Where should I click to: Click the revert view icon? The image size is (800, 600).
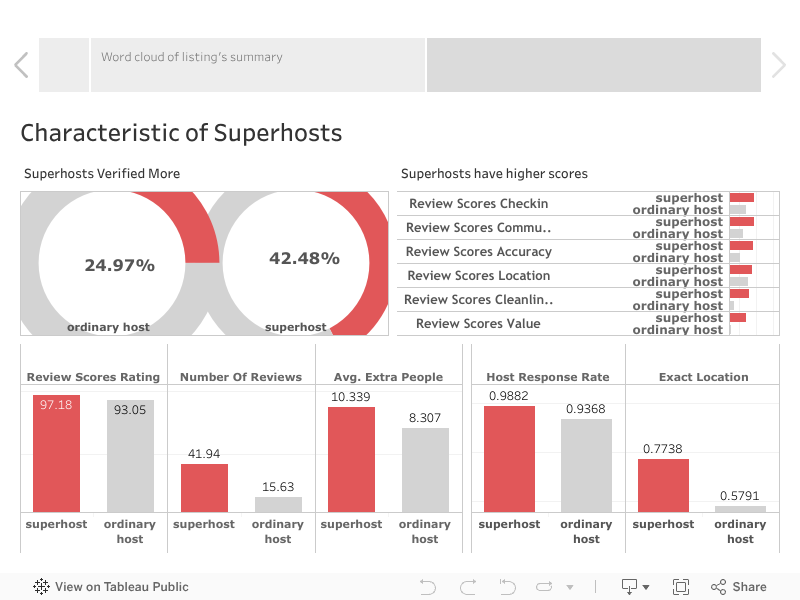507,587
